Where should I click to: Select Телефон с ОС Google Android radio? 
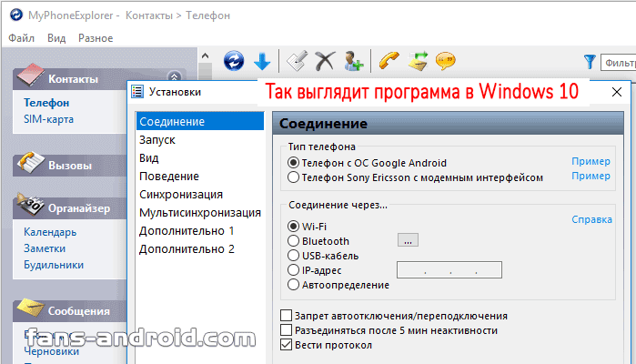tap(293, 163)
